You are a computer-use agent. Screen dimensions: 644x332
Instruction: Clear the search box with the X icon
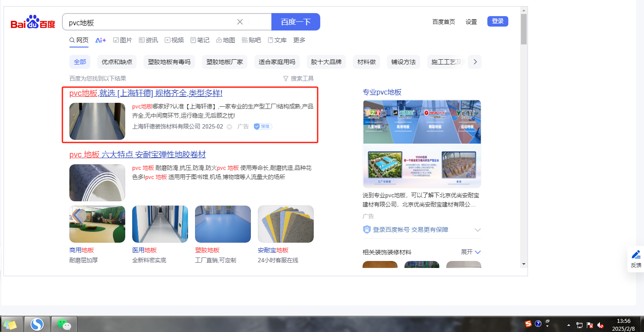coord(240,22)
